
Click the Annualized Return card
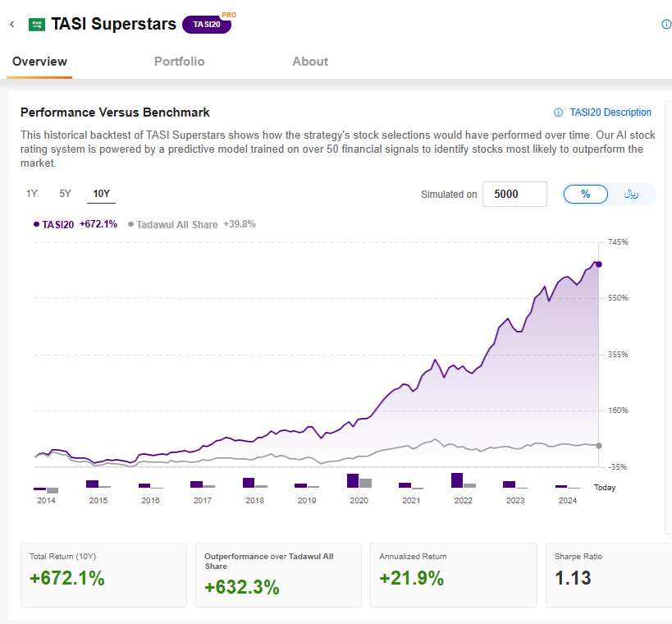coord(454,575)
